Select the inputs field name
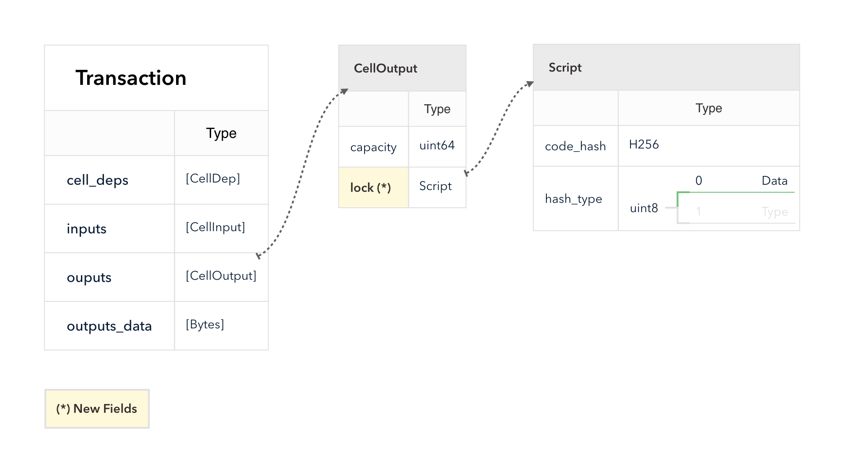Viewport: 868px width, 472px height. pyautogui.click(x=87, y=229)
